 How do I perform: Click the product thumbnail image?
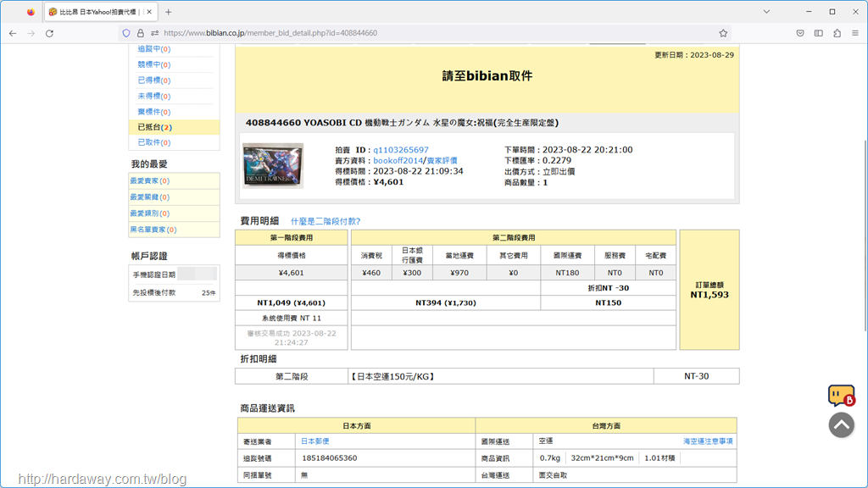pyautogui.click(x=273, y=165)
